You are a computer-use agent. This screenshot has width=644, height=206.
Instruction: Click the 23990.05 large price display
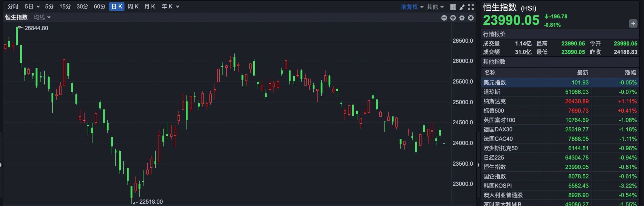[511, 20]
